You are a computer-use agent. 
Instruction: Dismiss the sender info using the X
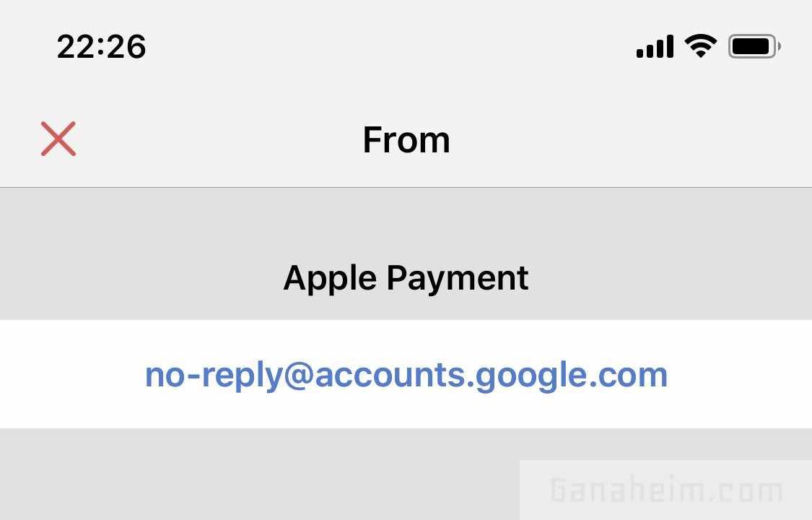coord(58,139)
